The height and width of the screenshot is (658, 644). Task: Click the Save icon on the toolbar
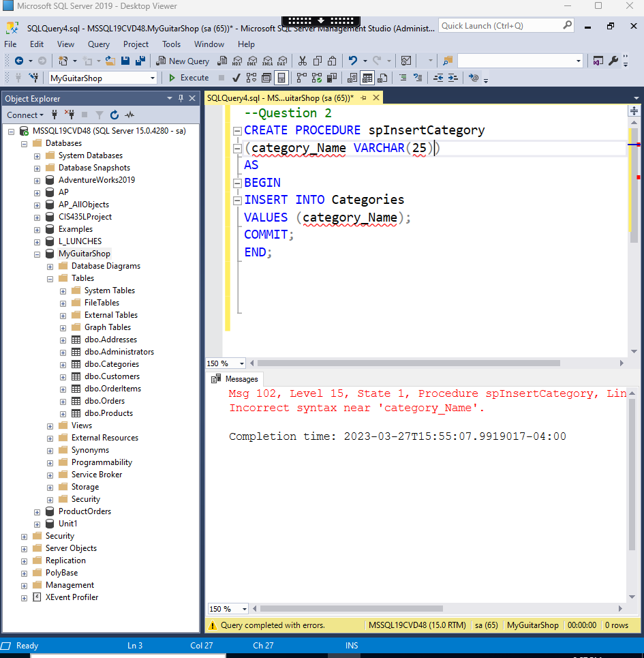tap(125, 61)
